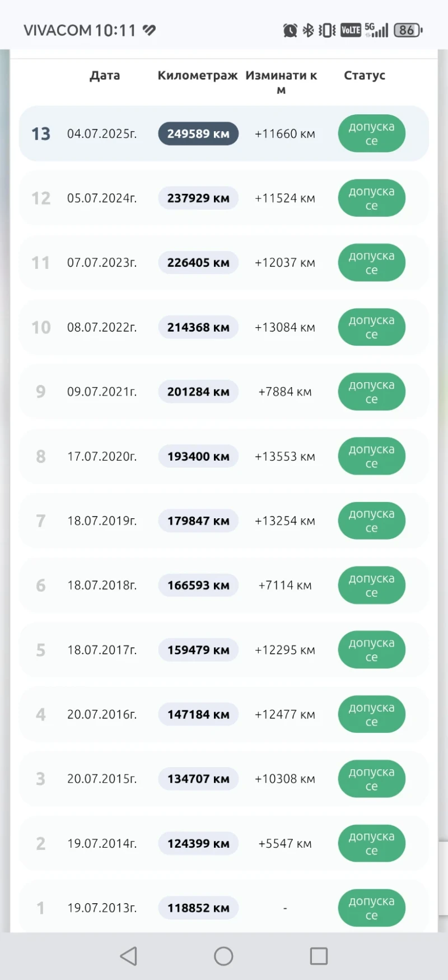
Task: Tap "допуска се" status for 09.07.2021
Action: pos(371,392)
